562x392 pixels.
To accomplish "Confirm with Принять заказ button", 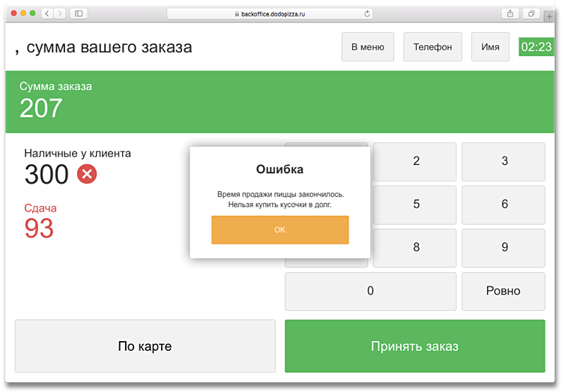I will click(x=415, y=346).
